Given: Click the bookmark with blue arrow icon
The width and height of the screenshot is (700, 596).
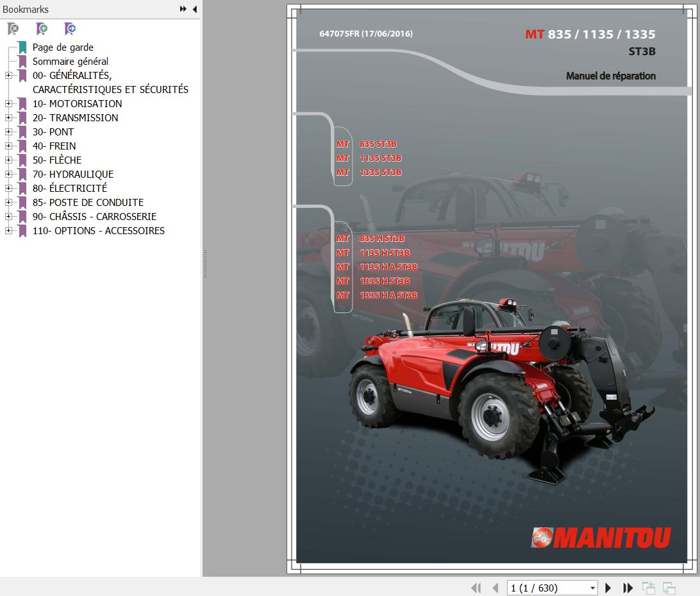Looking at the screenshot, I should coord(70,29).
